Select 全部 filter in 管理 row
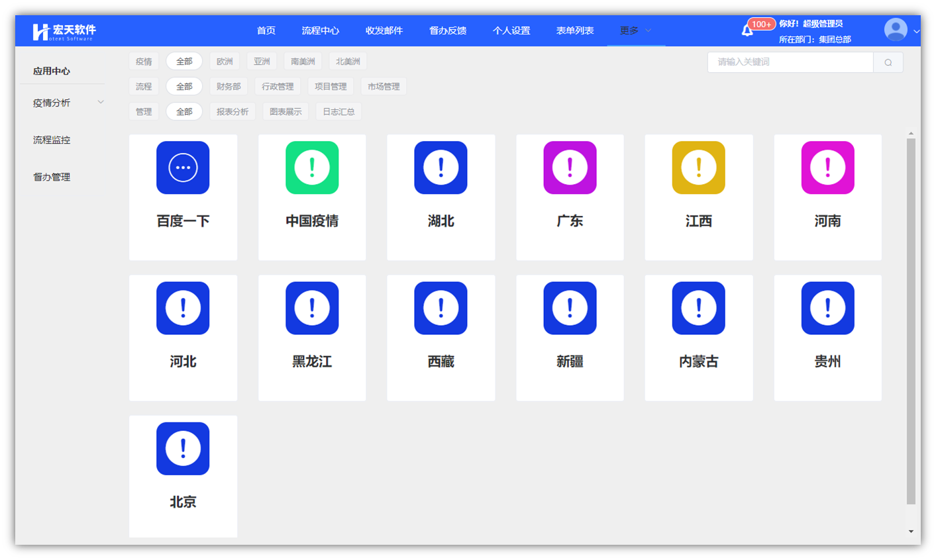The width and height of the screenshot is (936, 560). point(184,112)
